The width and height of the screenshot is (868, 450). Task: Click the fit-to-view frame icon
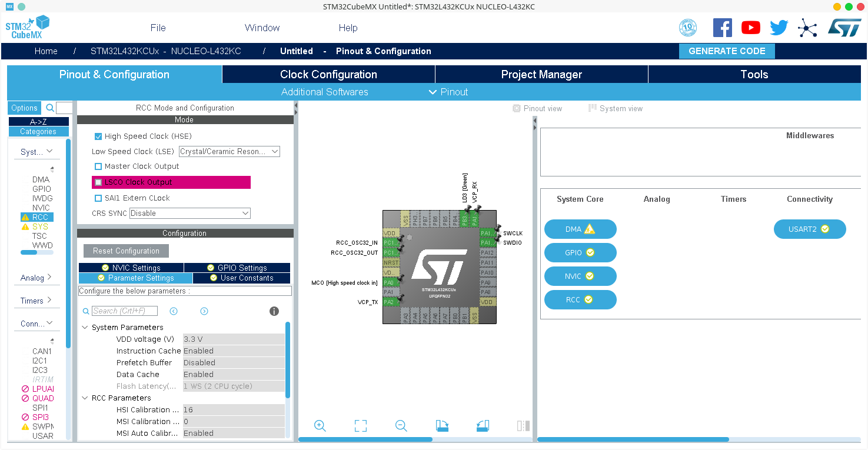[x=361, y=426]
